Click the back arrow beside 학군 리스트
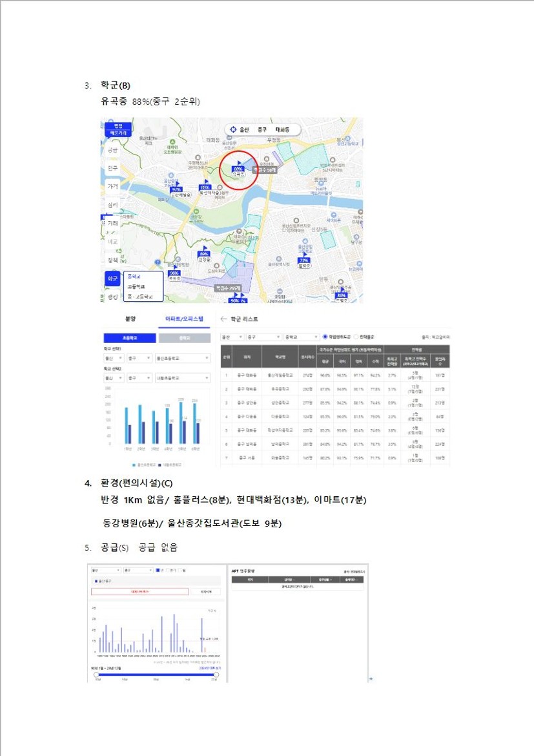Viewport: 534px width, 756px height. click(x=223, y=319)
